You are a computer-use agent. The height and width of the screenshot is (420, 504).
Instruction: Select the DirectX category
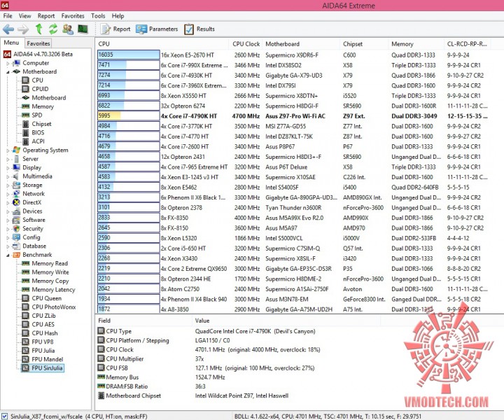(x=31, y=202)
